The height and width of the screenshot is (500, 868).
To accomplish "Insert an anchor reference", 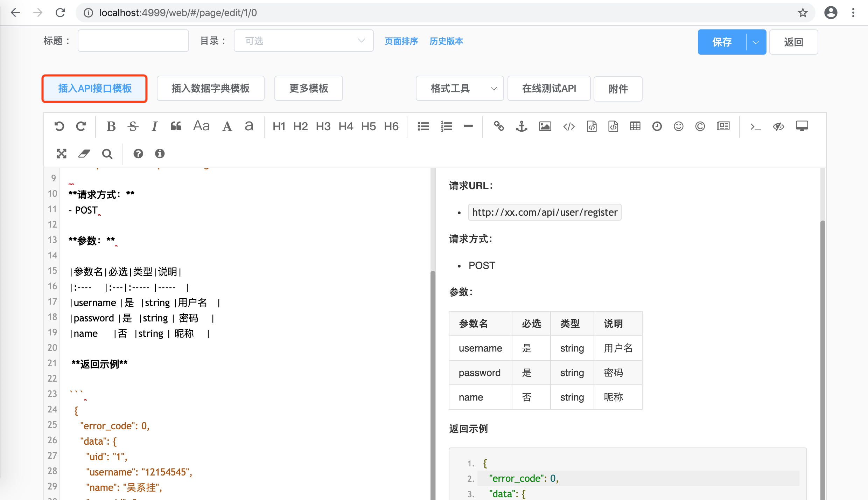I will [x=521, y=126].
